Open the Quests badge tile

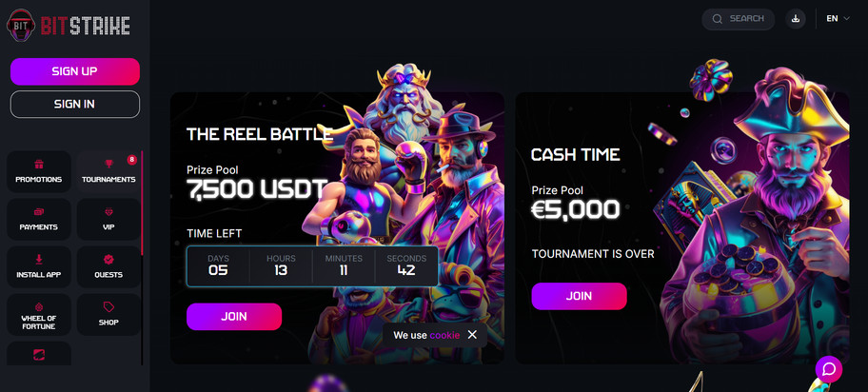pos(108,266)
